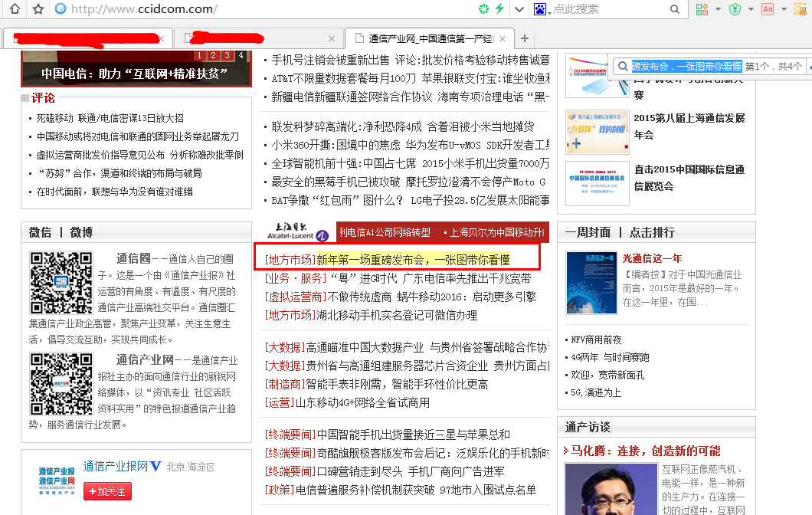Viewport: 812px width, 515px height.
Task: Expand the dropdown beside the green shield icon
Action: (x=751, y=8)
